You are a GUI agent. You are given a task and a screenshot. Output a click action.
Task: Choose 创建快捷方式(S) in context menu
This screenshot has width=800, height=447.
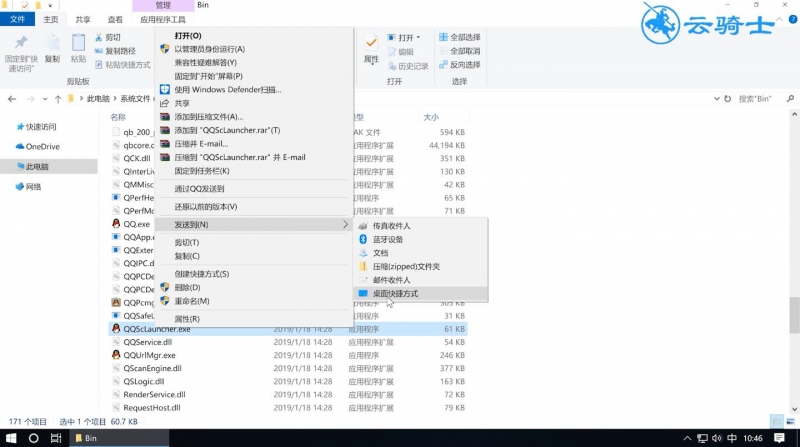pos(254,274)
